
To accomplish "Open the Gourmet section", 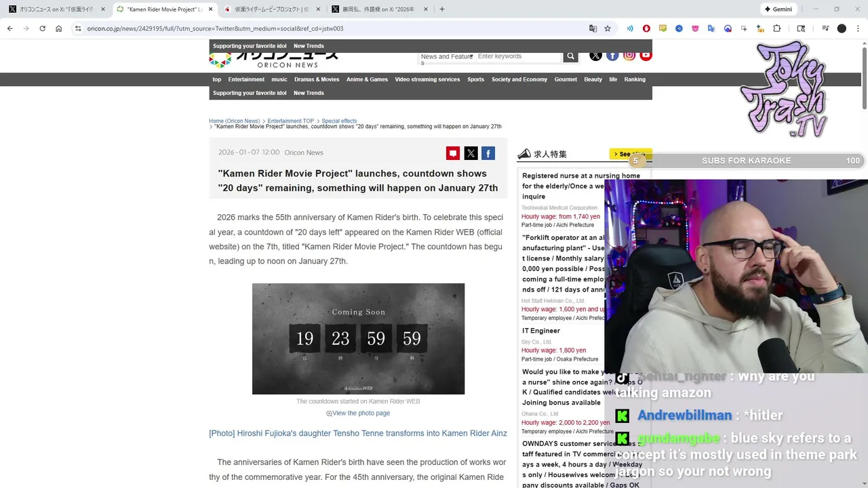I will pos(566,79).
